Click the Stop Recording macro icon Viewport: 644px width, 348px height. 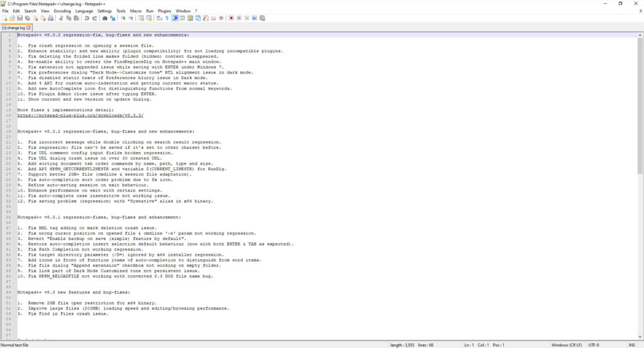(x=239, y=18)
